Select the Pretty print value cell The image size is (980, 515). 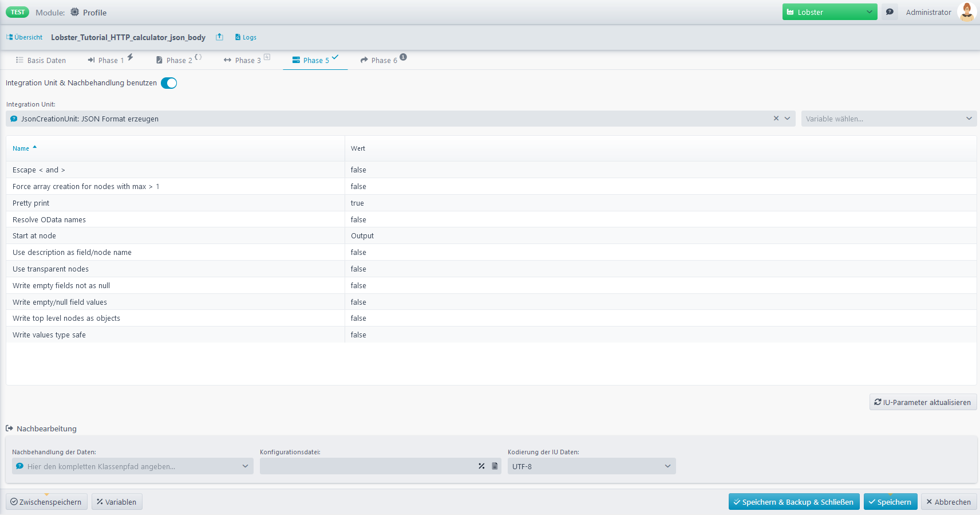[357, 203]
